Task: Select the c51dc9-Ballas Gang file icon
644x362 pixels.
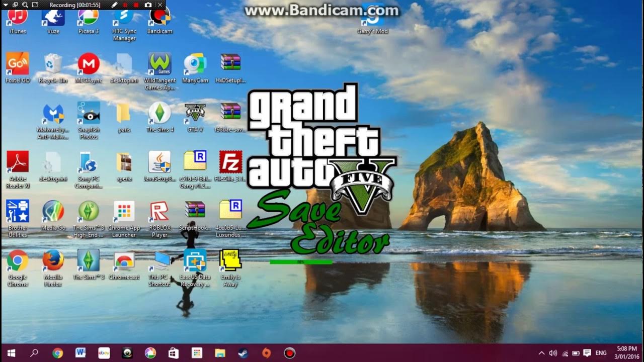Action: [195, 170]
